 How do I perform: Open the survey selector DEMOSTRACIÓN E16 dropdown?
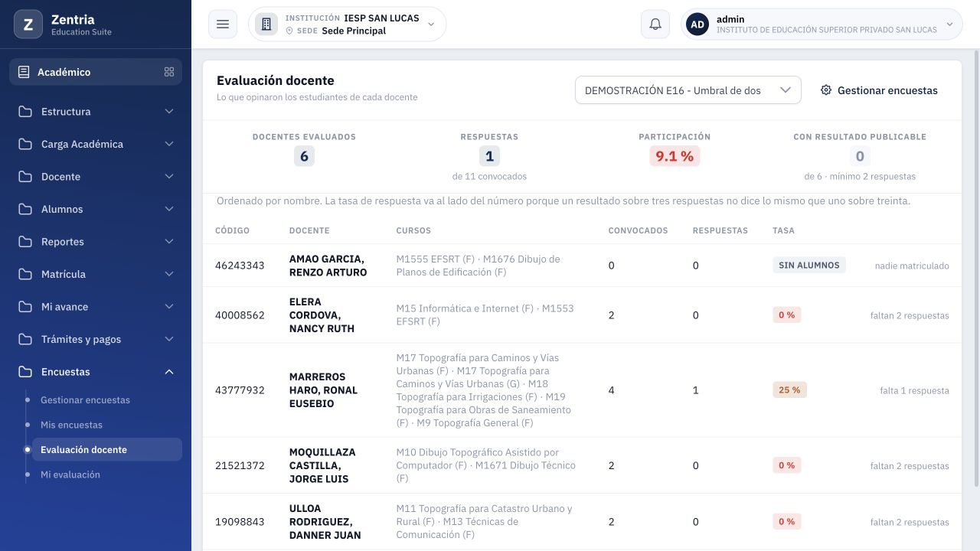[688, 90]
